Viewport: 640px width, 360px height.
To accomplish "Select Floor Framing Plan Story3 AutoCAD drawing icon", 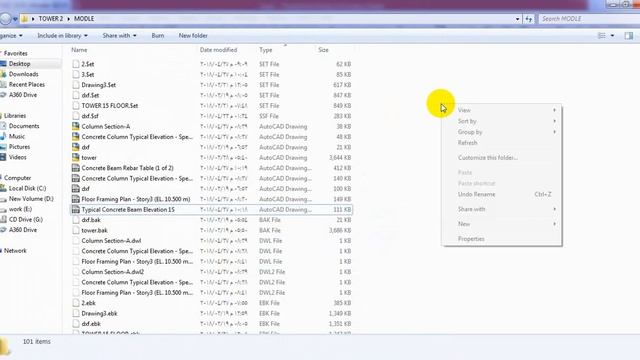I will tap(76, 199).
